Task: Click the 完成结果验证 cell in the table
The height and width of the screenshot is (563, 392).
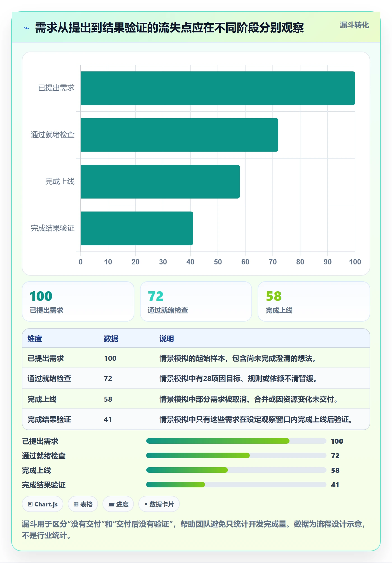Action: pyautogui.click(x=49, y=419)
